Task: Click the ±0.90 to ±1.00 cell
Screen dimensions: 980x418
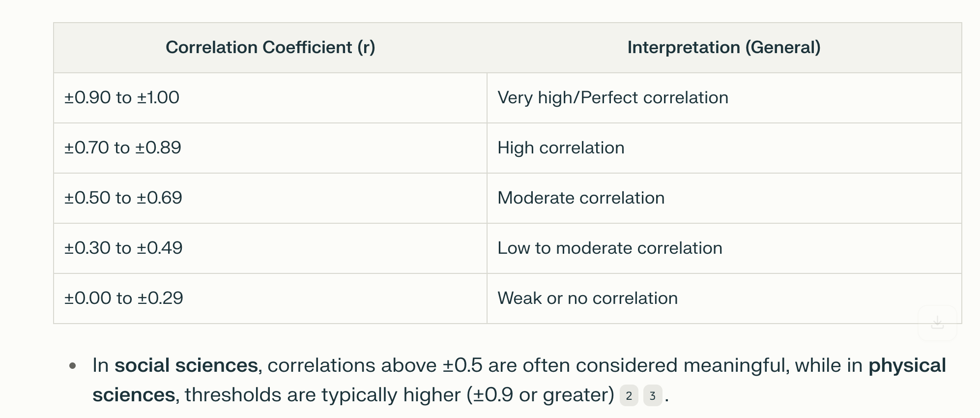Action: pos(270,98)
